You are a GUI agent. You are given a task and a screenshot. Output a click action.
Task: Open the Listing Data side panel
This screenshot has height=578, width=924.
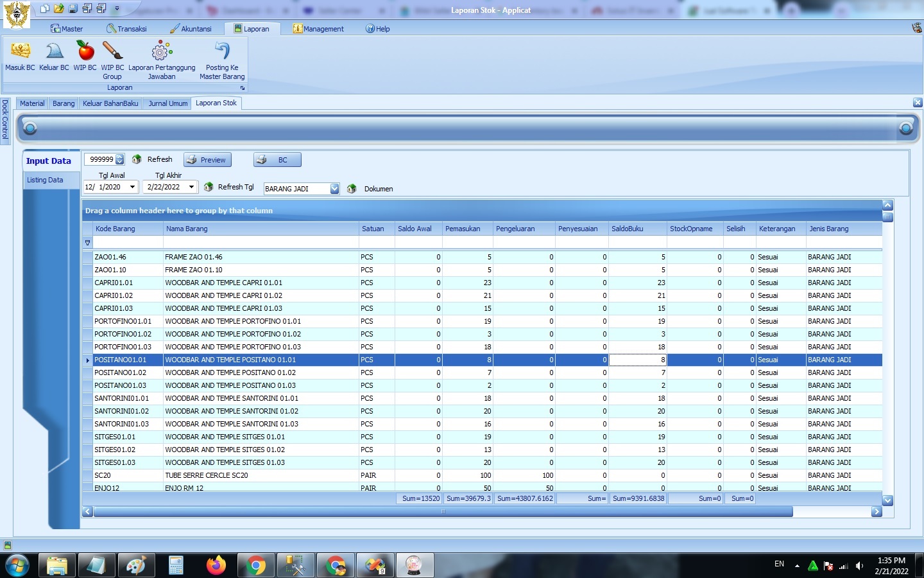[x=45, y=180]
